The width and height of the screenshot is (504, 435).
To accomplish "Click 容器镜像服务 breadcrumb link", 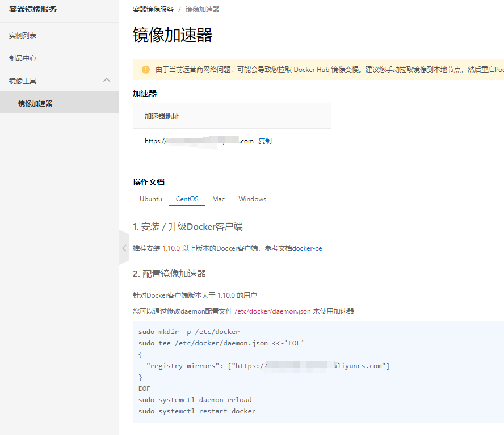I will pyautogui.click(x=153, y=10).
